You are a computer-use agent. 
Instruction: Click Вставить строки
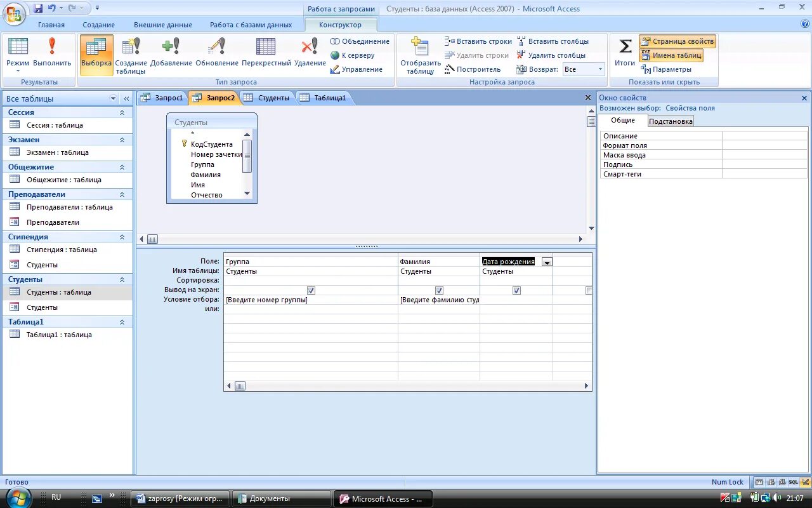(478, 41)
